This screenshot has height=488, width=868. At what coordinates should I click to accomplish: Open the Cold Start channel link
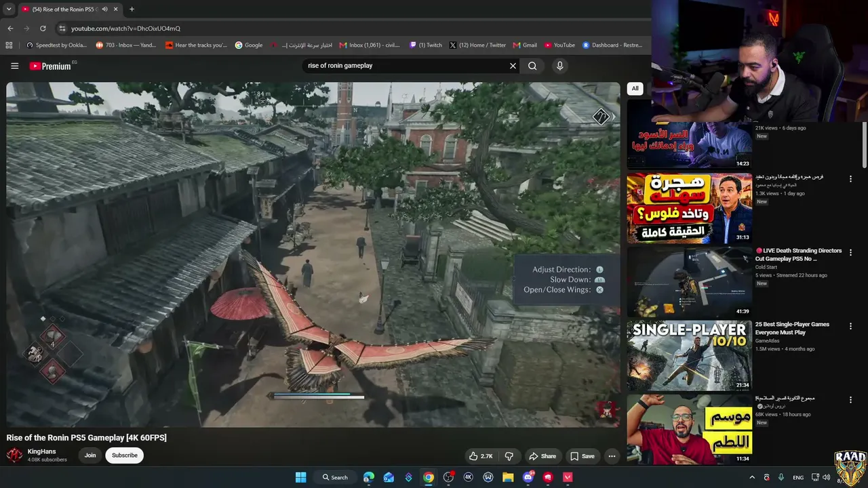766,267
